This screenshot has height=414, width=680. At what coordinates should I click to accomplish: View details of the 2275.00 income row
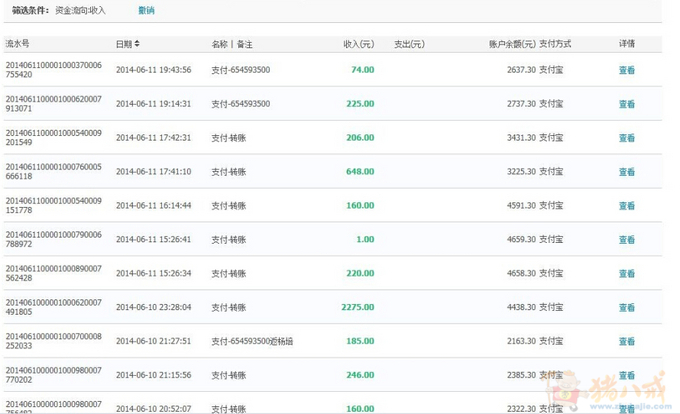(x=626, y=308)
